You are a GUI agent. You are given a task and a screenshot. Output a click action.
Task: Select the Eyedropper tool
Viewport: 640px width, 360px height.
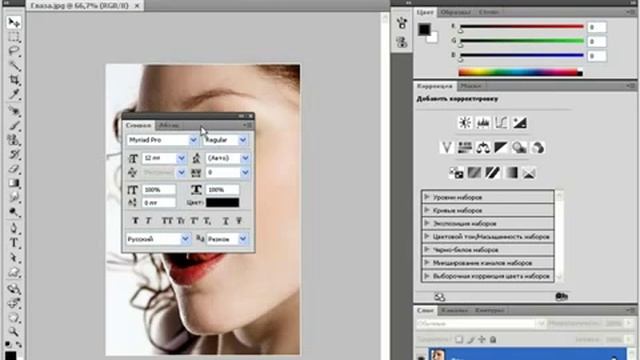pyautogui.click(x=14, y=94)
